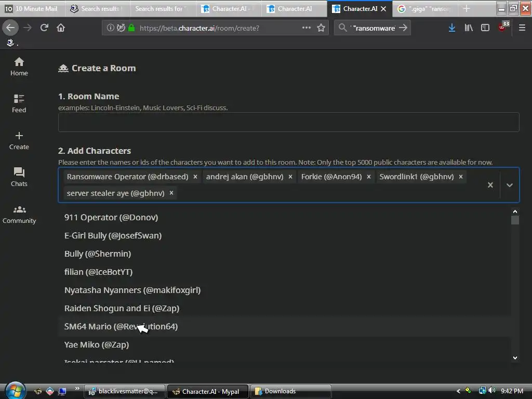Click the character list scroll-down arrow
This screenshot has height=399, width=532.
[x=515, y=357]
